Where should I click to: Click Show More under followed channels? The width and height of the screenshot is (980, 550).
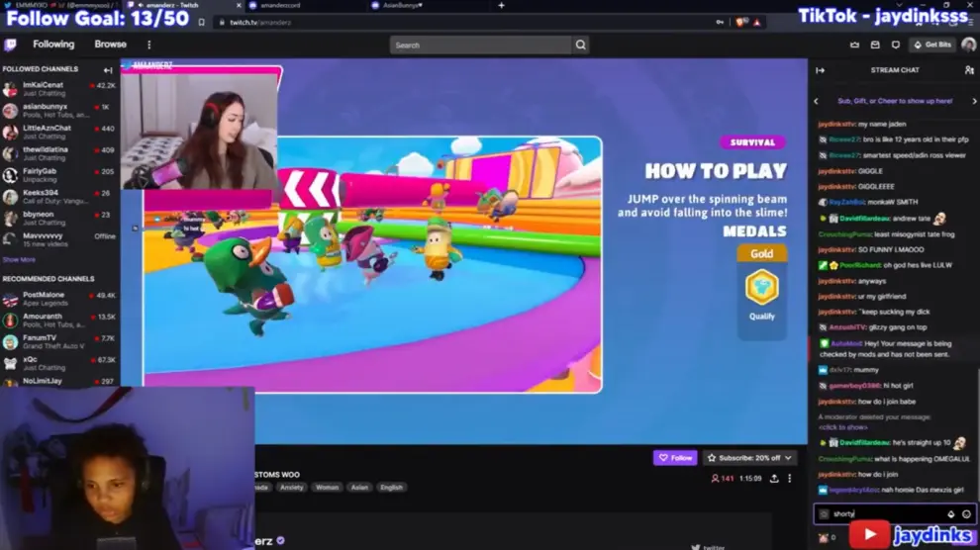pyautogui.click(x=19, y=260)
